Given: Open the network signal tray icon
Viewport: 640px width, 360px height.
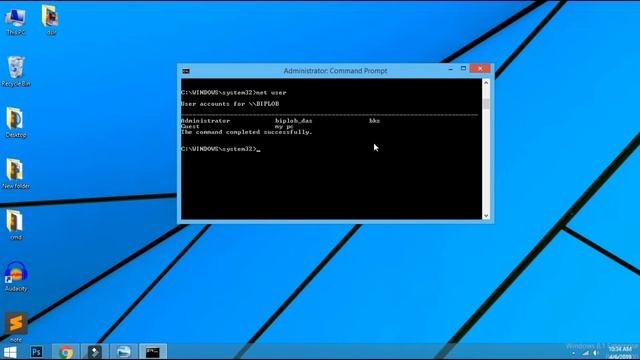Looking at the screenshot, I should pyautogui.click(x=585, y=353).
